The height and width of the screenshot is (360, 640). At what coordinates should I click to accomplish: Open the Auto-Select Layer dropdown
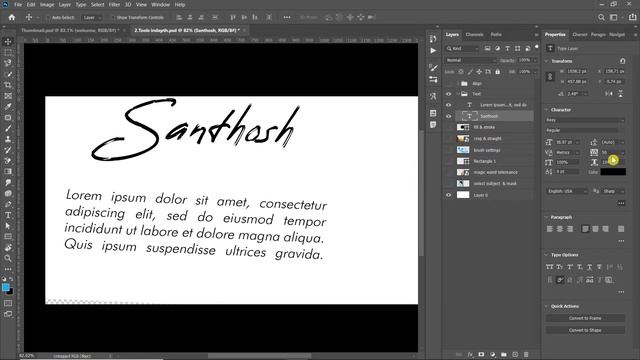pyautogui.click(x=92, y=18)
